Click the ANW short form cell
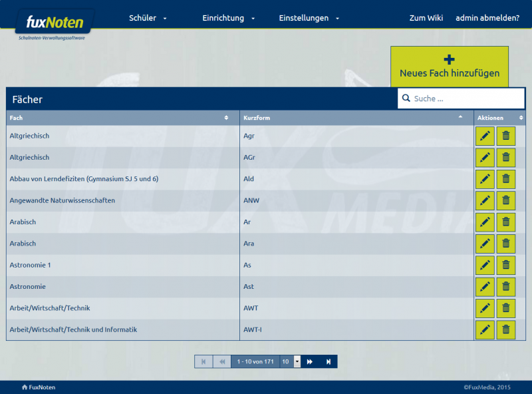The width and height of the screenshot is (532, 394). [356, 201]
